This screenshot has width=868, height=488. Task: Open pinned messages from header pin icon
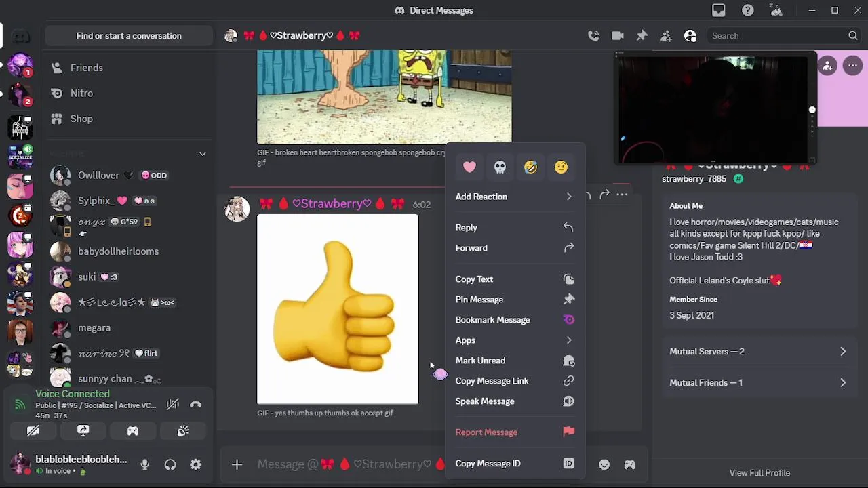[x=642, y=36]
